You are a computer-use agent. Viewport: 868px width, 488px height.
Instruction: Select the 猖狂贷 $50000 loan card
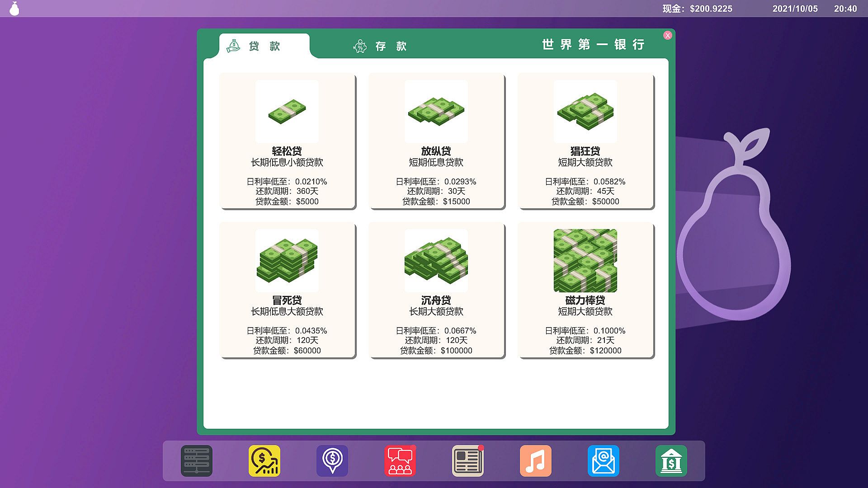tap(585, 141)
